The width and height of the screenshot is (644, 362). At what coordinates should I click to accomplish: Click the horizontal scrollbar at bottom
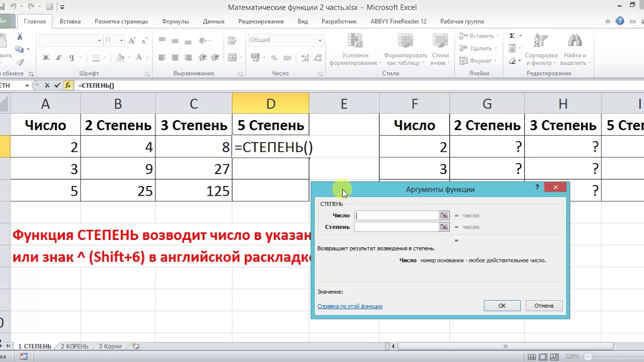[506, 346]
